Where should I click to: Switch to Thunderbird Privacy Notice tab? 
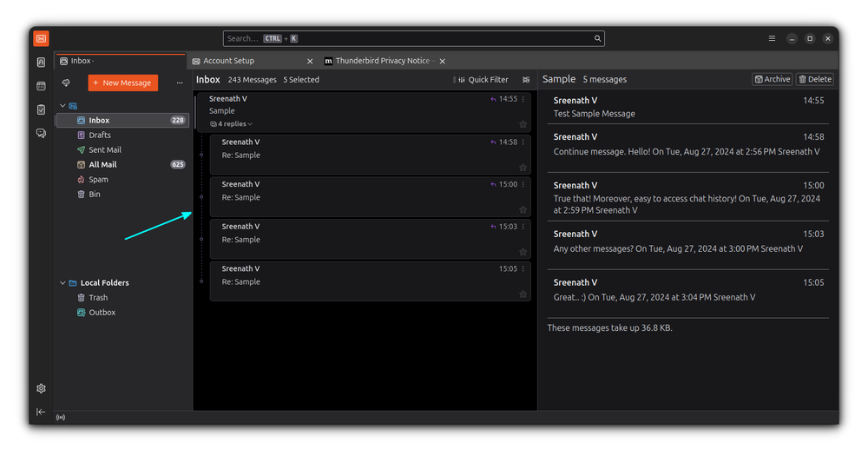tap(380, 61)
